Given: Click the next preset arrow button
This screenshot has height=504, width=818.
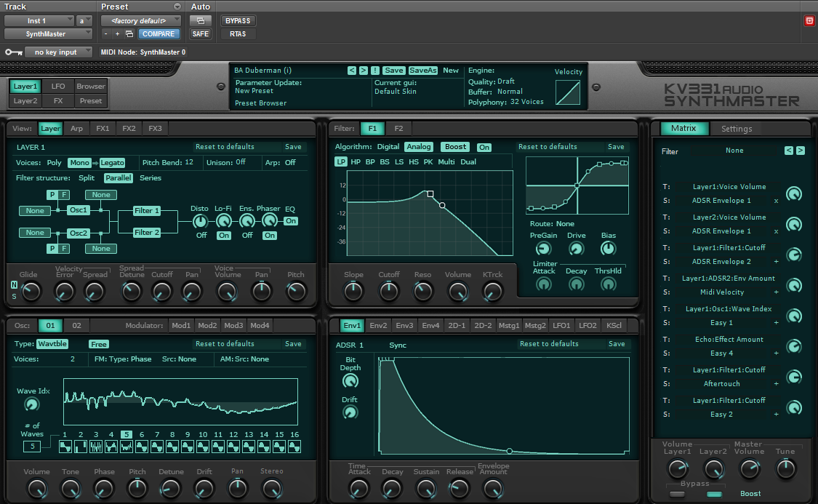Looking at the screenshot, I should 363,71.
